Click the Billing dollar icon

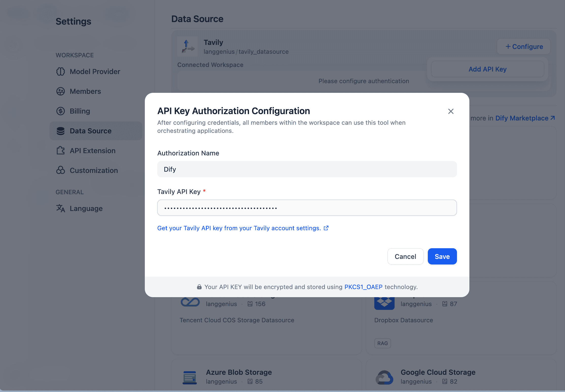pyautogui.click(x=60, y=111)
